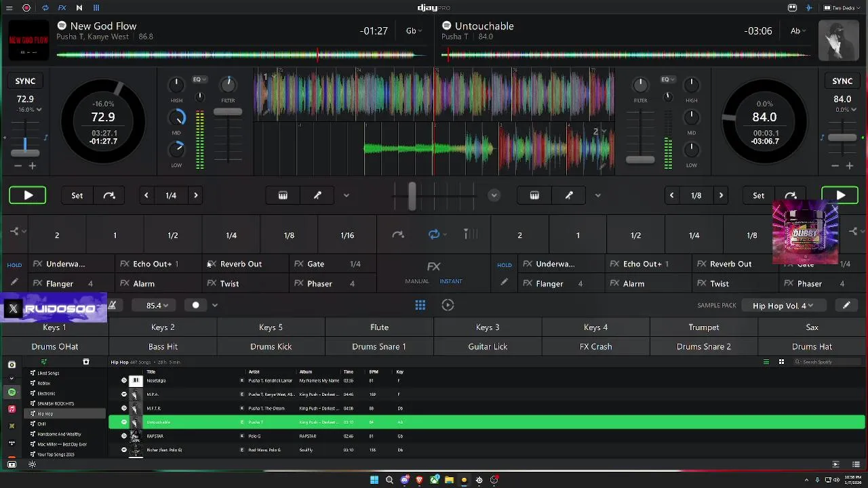This screenshot has height=488, width=868.
Task: Open the left deck -16.0% tempo range dropdown
Action: tap(29, 110)
